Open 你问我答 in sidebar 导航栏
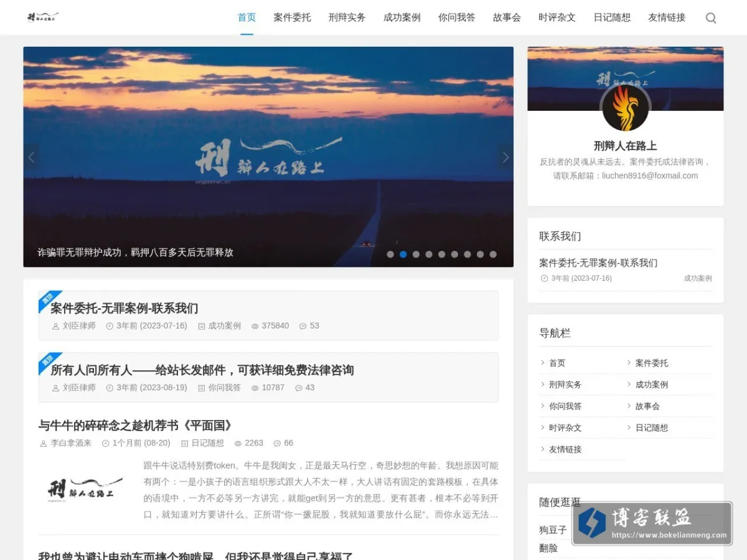The height and width of the screenshot is (560, 747). [x=565, y=406]
